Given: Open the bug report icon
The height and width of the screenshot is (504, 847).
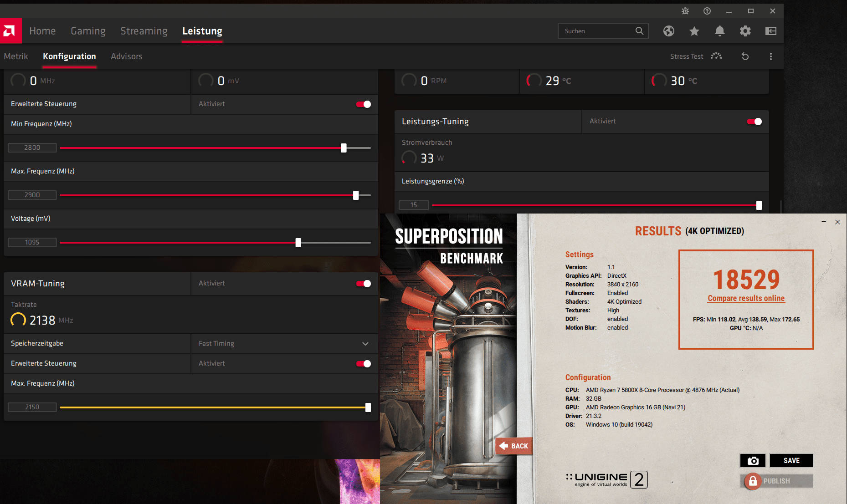Looking at the screenshot, I should tap(685, 11).
